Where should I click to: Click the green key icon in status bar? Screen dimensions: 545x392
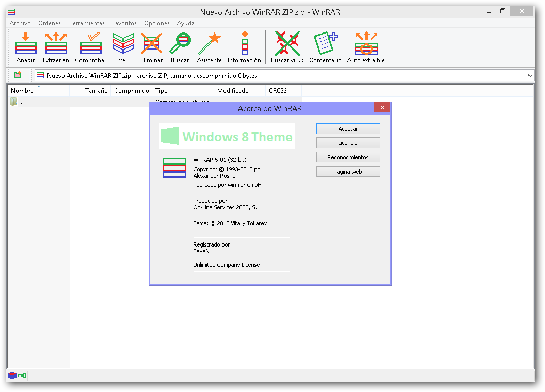[22, 375]
